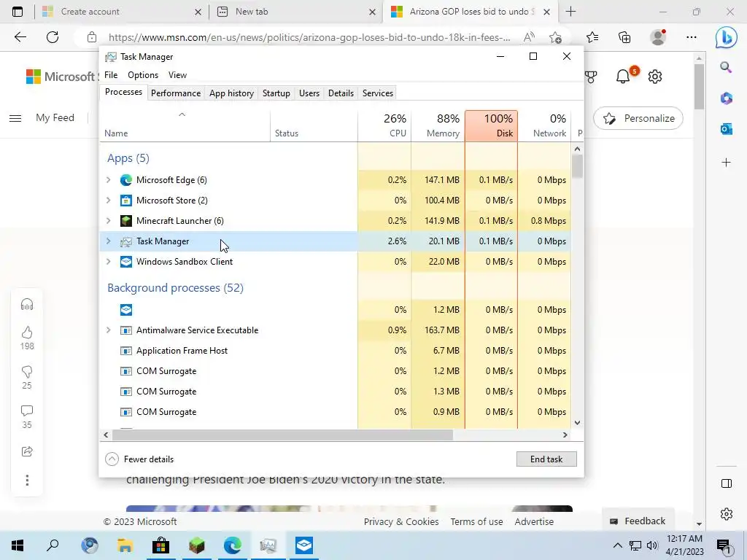Image resolution: width=747 pixels, height=560 pixels.
Task: Open a new Edge tab with plus
Action: [570, 12]
